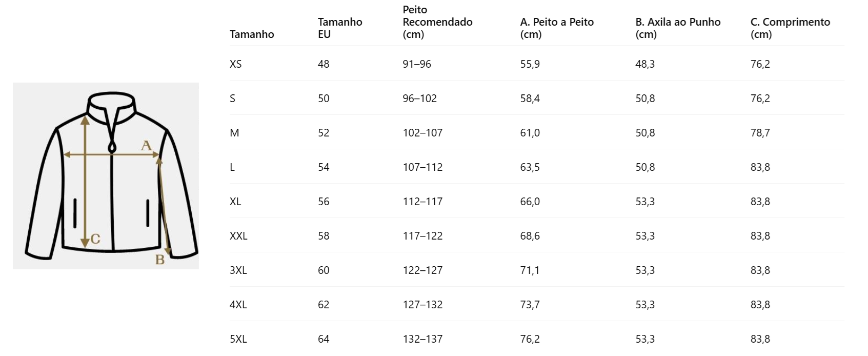Select the XS size row label
This screenshot has height=356, width=868.
tap(236, 64)
